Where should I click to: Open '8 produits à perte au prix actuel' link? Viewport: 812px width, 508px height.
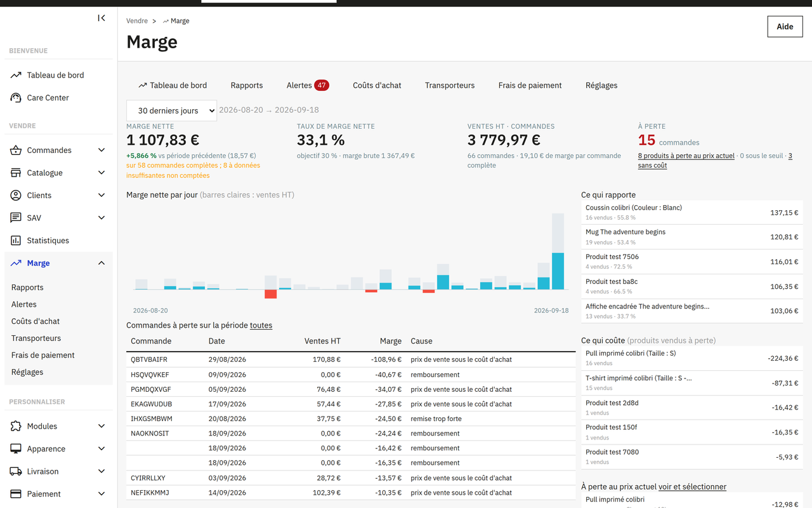pyautogui.click(x=686, y=156)
